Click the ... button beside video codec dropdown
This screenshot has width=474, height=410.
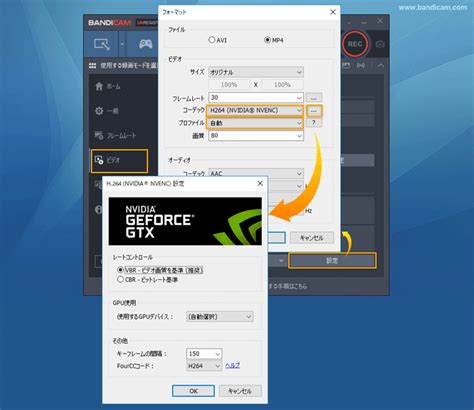(x=314, y=111)
